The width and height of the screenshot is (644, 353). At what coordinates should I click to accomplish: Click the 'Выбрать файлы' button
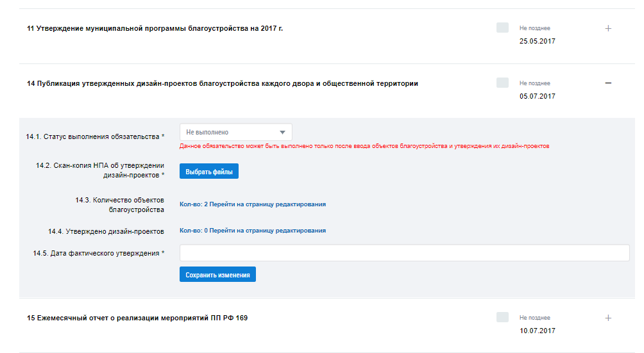coord(209,172)
